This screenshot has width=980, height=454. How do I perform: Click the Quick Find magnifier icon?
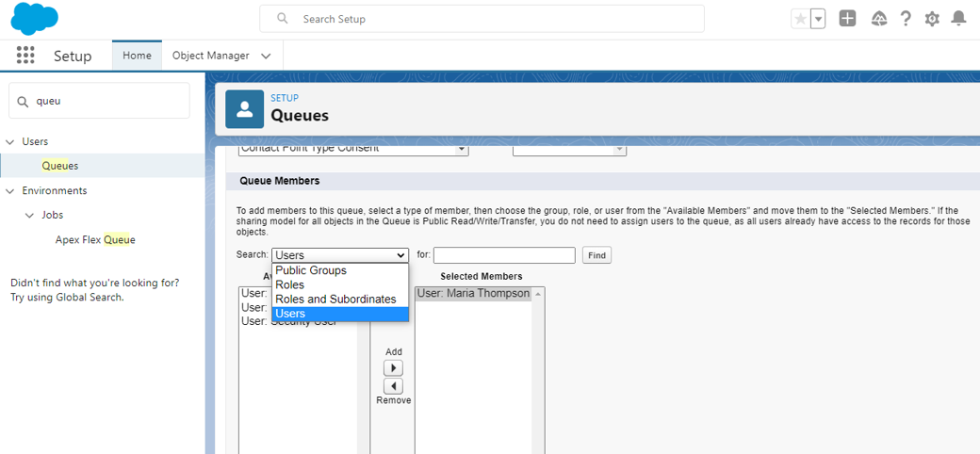pos(23,101)
